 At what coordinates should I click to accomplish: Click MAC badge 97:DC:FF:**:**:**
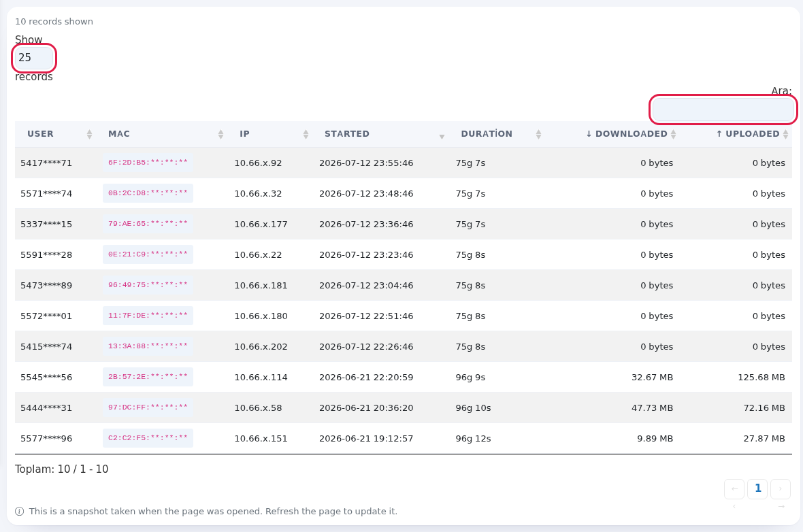coord(148,408)
